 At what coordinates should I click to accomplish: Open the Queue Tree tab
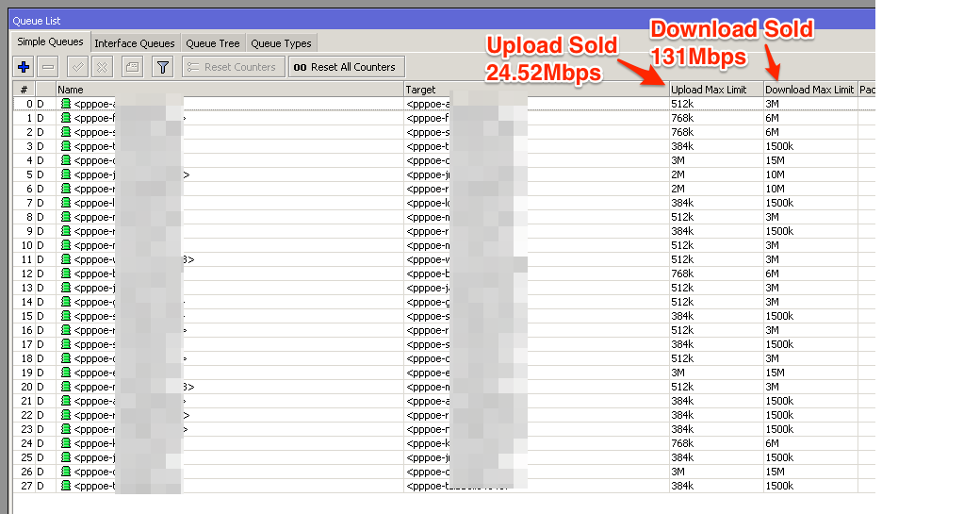click(213, 43)
